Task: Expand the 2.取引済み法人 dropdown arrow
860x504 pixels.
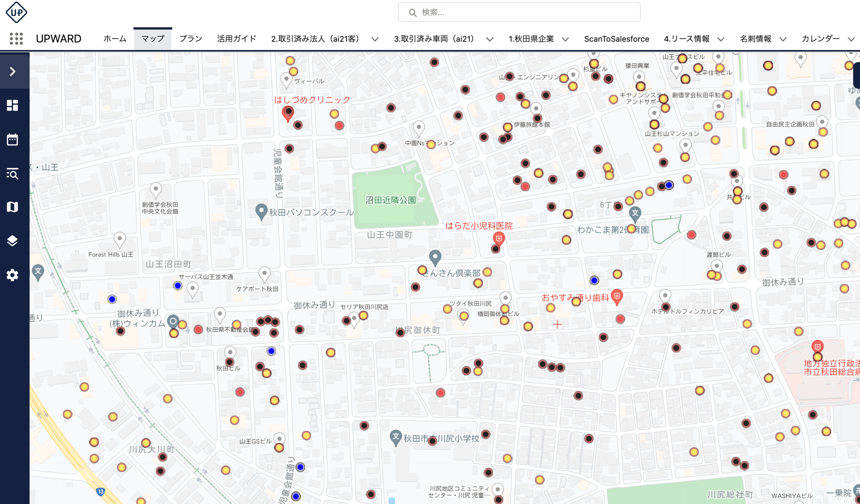Action: (x=375, y=39)
